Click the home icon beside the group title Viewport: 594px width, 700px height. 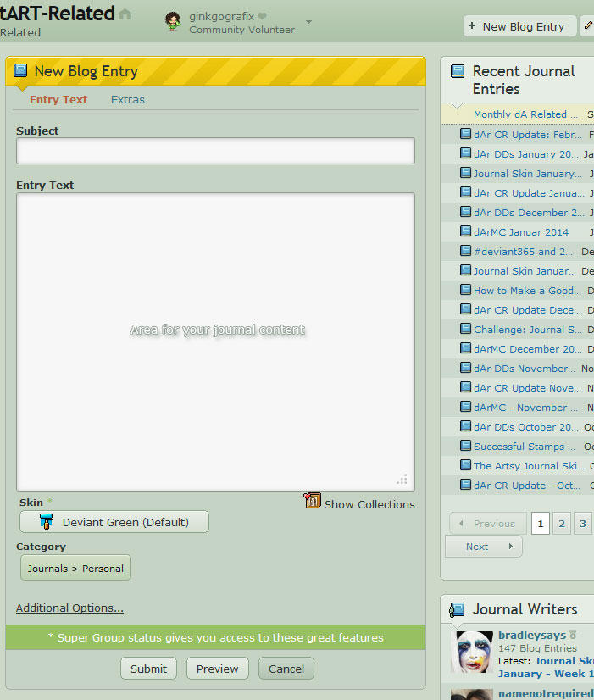125,14
